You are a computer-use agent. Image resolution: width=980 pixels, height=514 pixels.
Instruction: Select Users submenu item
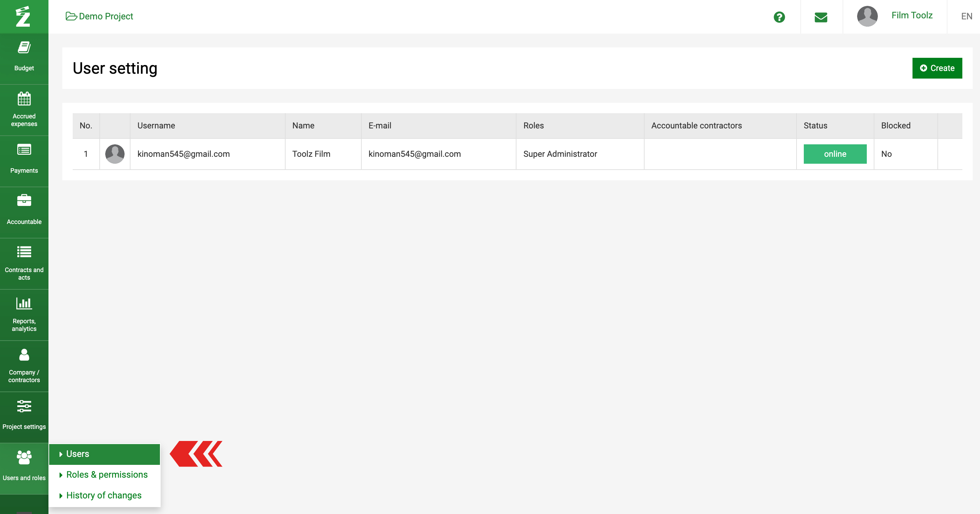[x=104, y=454]
